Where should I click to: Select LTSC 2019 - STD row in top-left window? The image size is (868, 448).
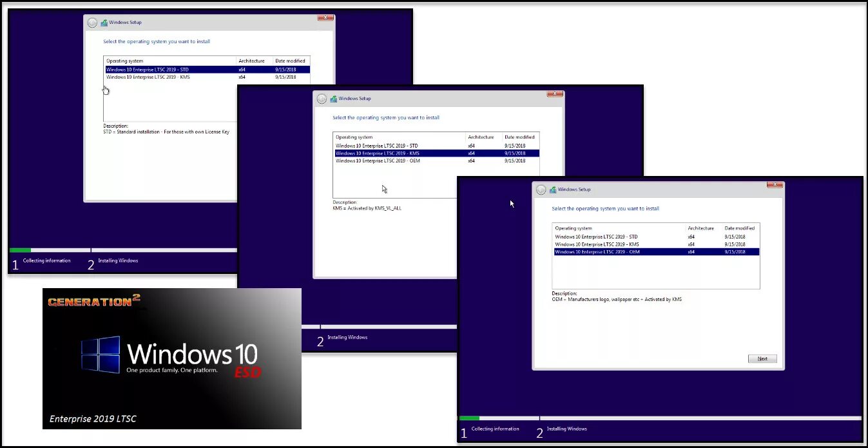pos(207,70)
